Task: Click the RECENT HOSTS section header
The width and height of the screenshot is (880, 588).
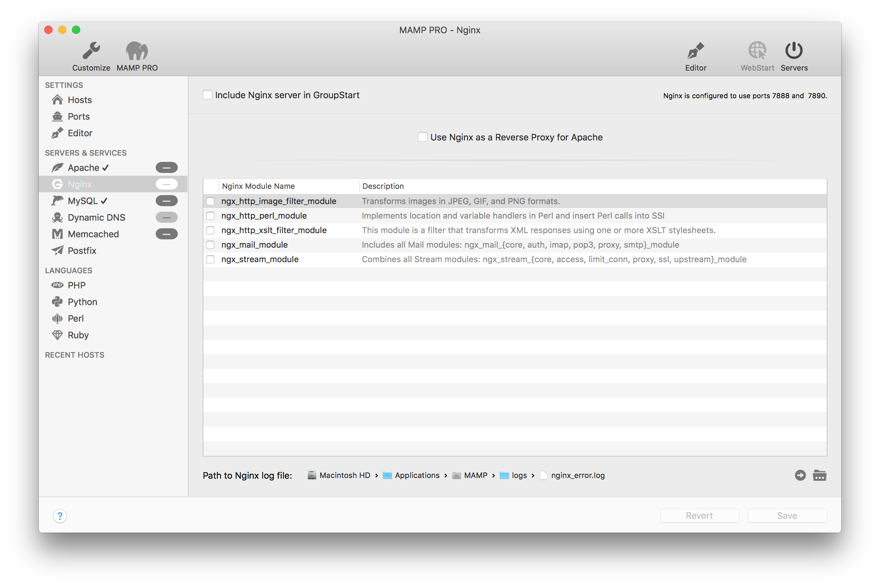Action: [75, 355]
